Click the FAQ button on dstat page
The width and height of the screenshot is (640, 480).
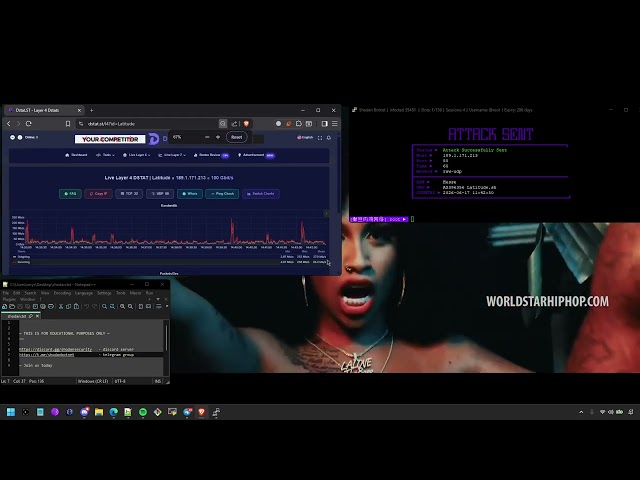pos(70,194)
